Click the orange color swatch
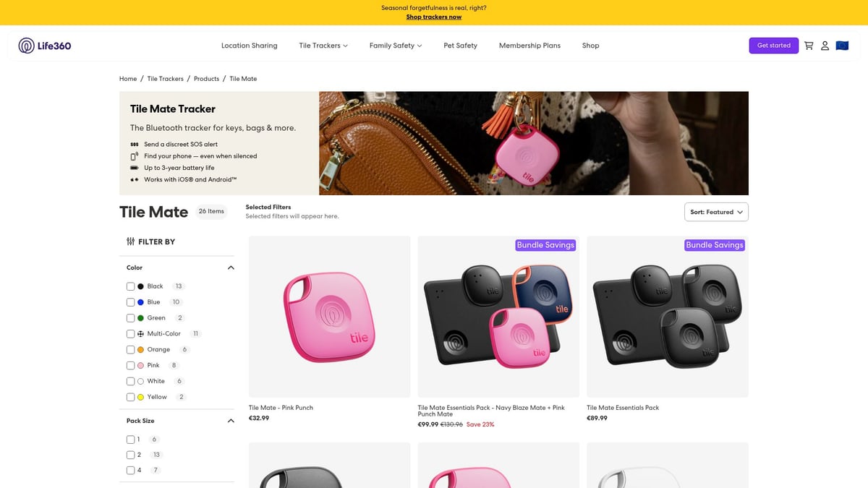Image resolution: width=868 pixels, height=488 pixels. point(140,350)
